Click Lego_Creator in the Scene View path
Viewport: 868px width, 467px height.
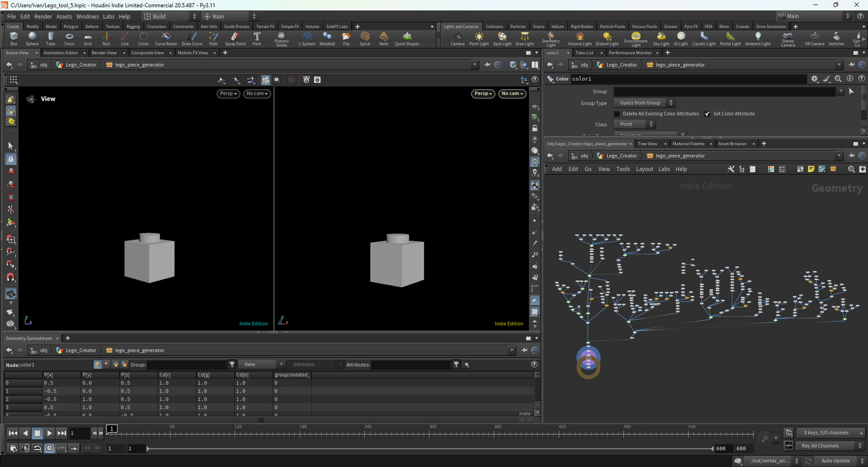[x=81, y=65]
